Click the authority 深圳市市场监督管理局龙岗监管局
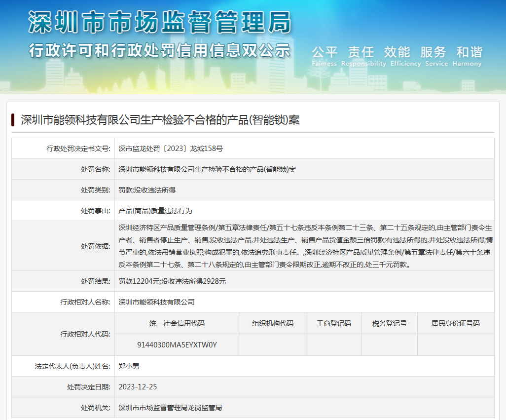506x420 pixels. point(170,408)
